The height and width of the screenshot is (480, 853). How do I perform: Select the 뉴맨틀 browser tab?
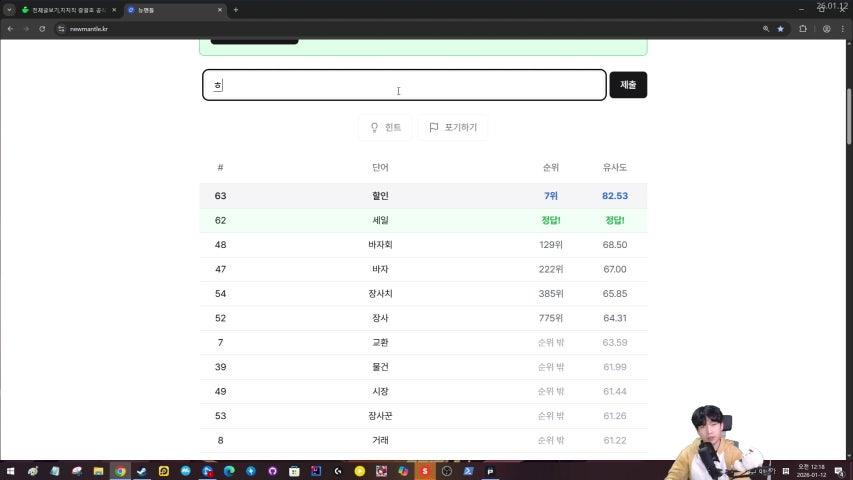pyautogui.click(x=170, y=10)
